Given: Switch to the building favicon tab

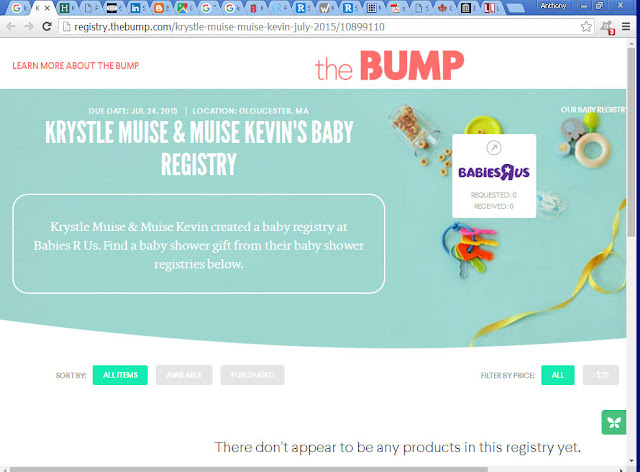Looking at the screenshot, I should [x=469, y=7].
